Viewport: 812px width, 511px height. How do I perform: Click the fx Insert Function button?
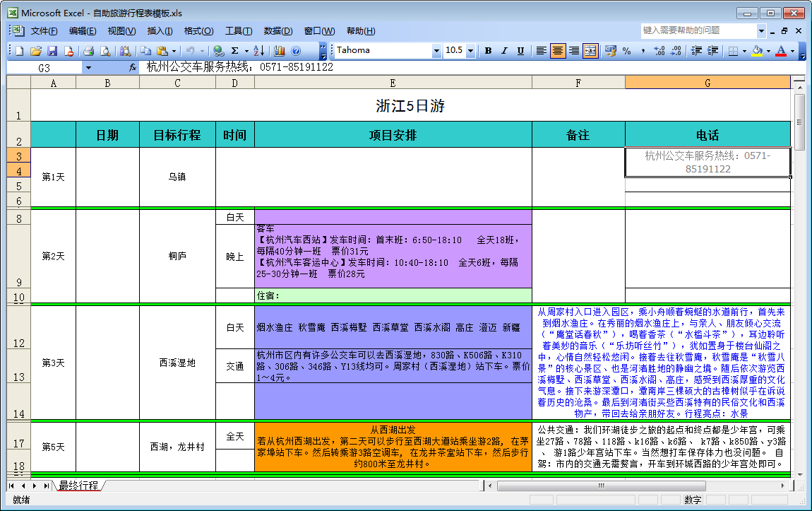point(133,67)
